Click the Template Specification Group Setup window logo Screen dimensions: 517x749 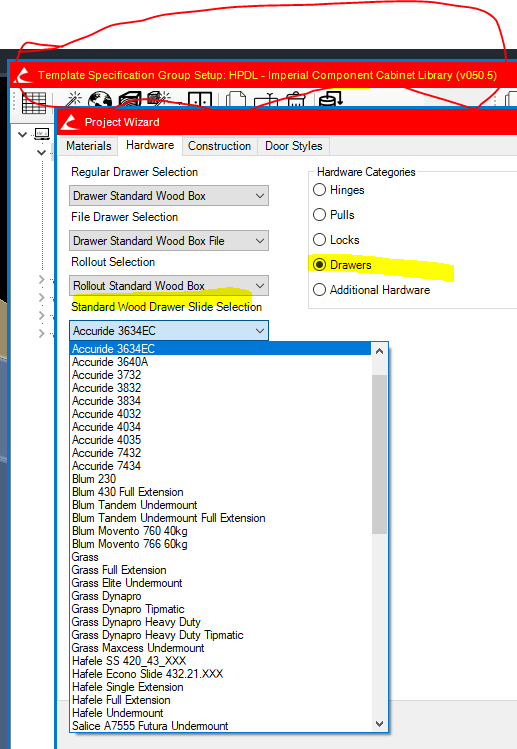pyautogui.click(x=22, y=75)
